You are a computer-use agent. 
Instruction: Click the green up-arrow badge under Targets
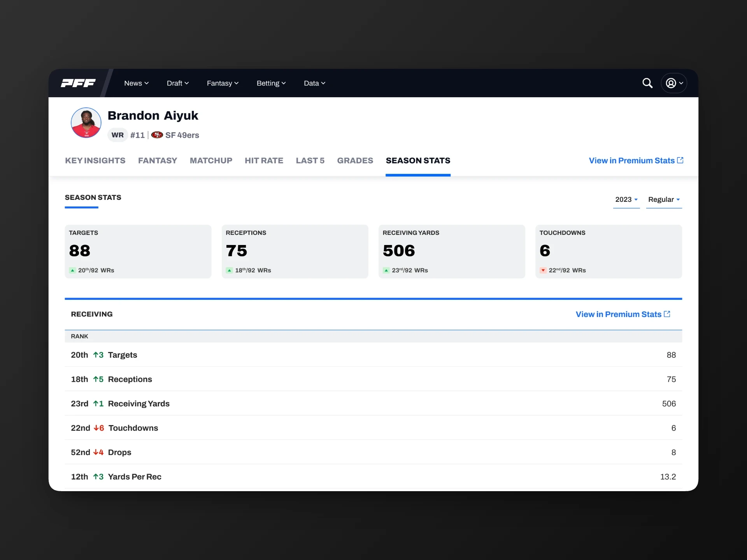(72, 270)
